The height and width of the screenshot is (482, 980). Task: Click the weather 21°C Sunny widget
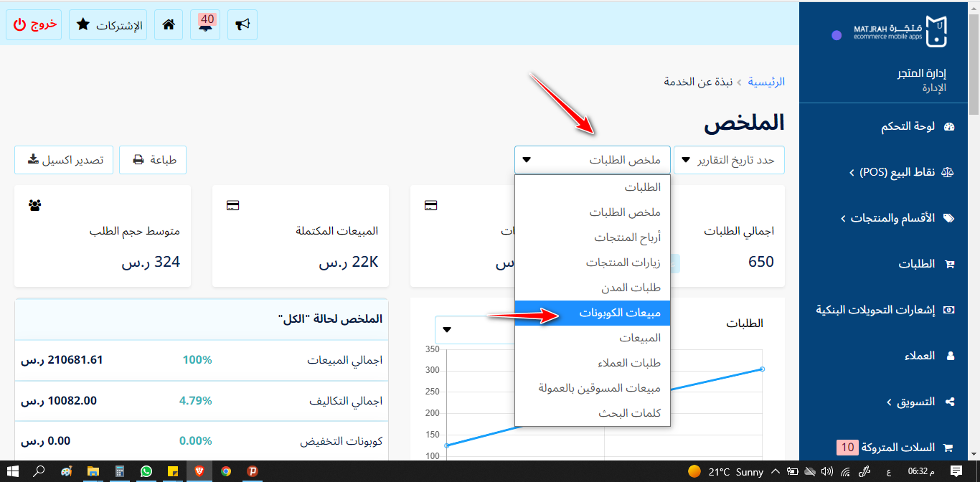725,471
